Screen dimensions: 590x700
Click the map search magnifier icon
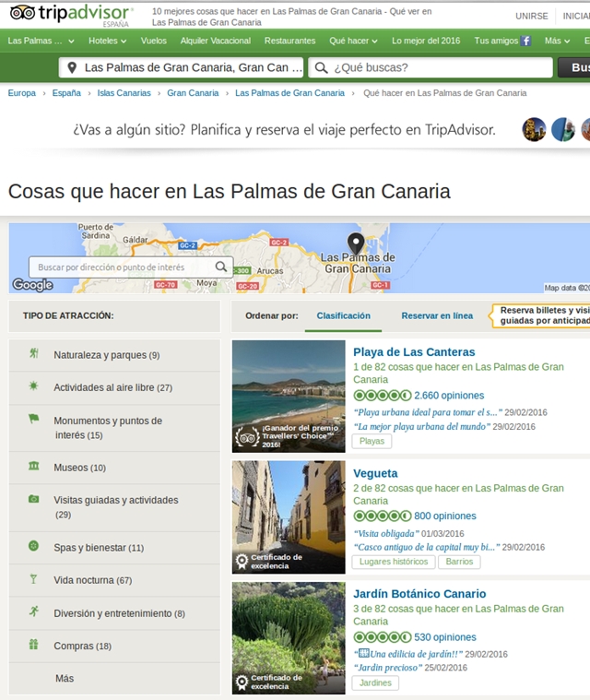[x=221, y=267]
